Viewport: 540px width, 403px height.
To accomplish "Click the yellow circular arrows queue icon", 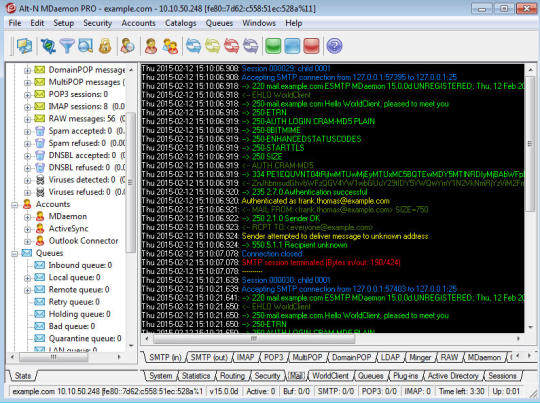I will pos(212,46).
